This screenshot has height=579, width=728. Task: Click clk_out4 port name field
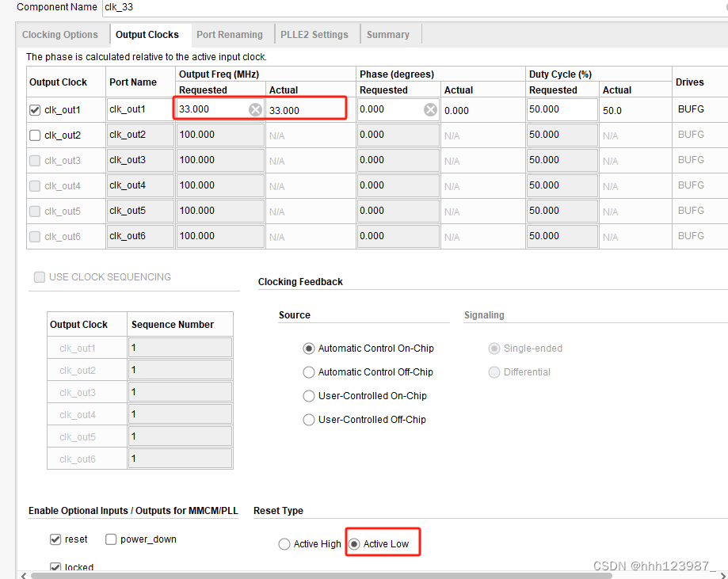pyautogui.click(x=140, y=185)
